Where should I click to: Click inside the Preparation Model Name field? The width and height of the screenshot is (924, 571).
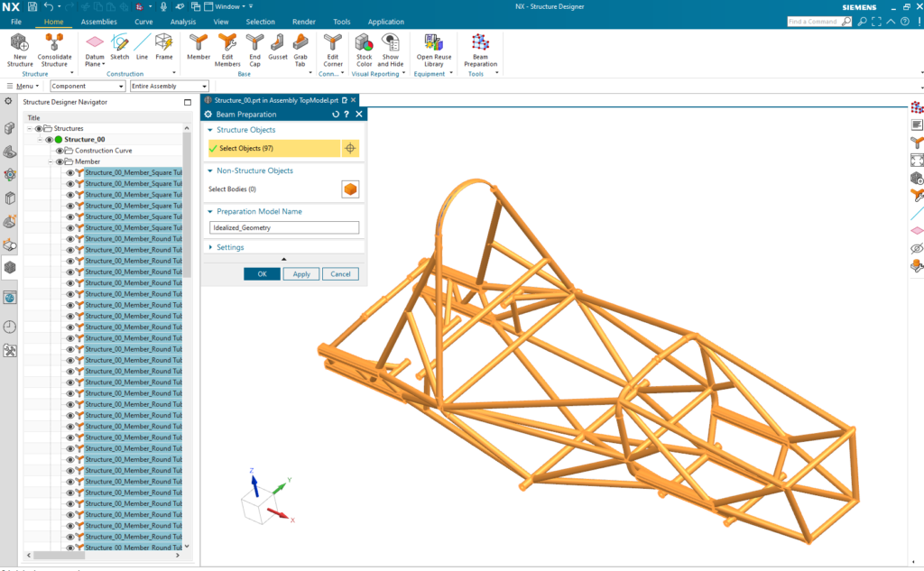click(283, 226)
